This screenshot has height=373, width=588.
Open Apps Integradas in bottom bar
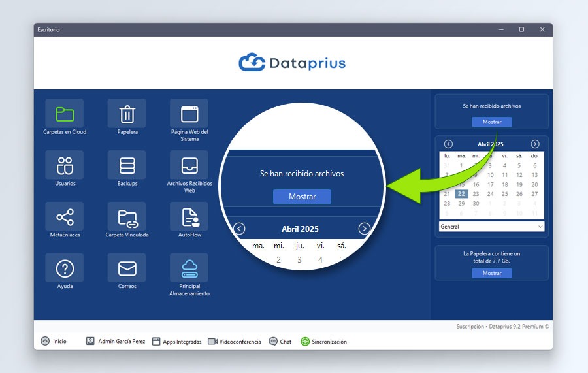click(176, 342)
